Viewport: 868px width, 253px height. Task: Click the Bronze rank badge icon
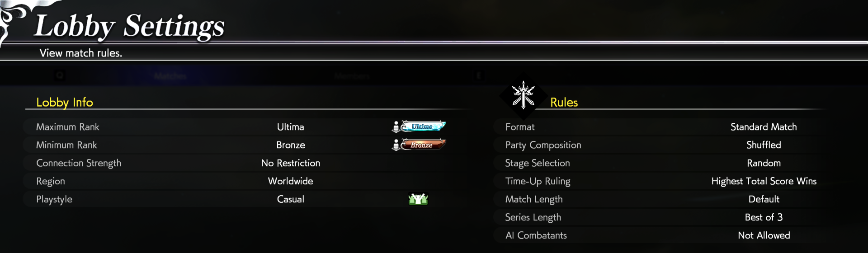tap(419, 145)
